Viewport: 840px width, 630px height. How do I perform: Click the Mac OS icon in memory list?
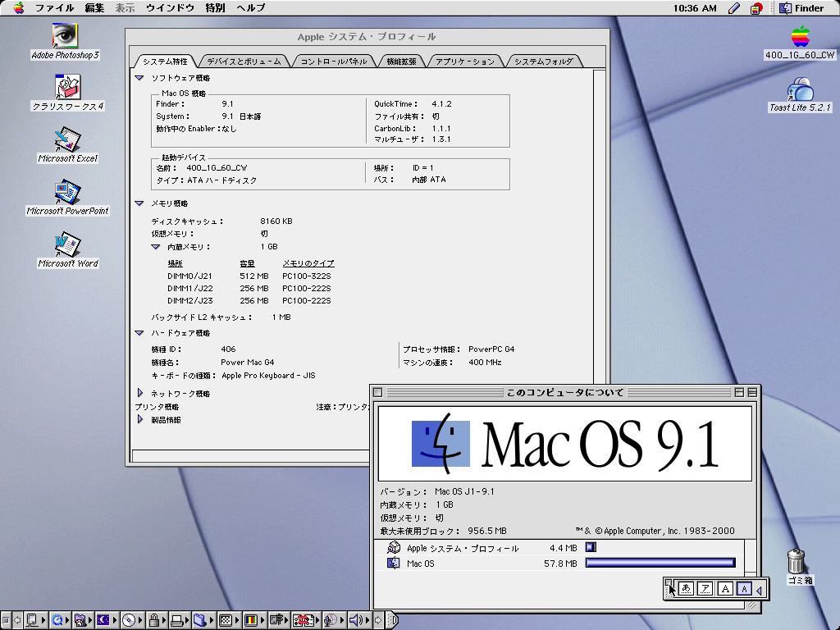tap(394, 563)
